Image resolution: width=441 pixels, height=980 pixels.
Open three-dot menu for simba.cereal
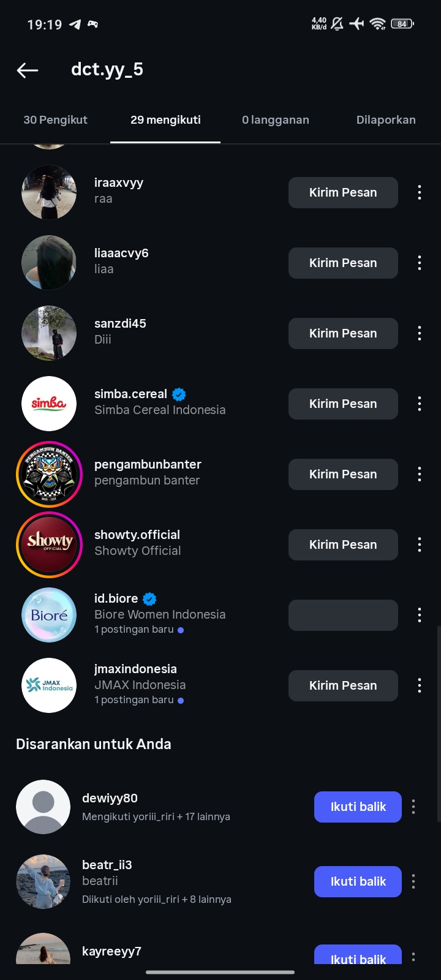pos(420,404)
